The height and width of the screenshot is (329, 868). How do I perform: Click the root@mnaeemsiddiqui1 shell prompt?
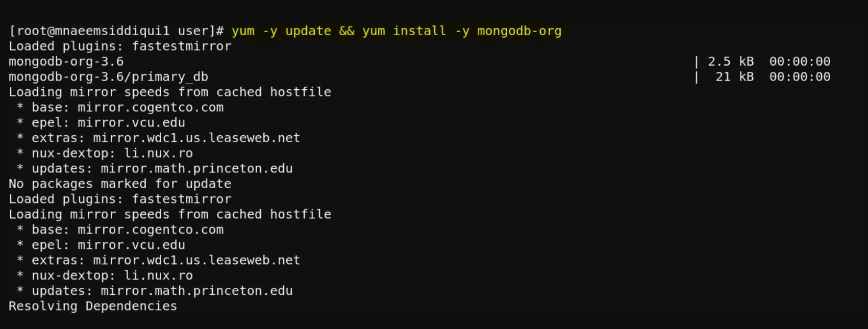(116, 31)
